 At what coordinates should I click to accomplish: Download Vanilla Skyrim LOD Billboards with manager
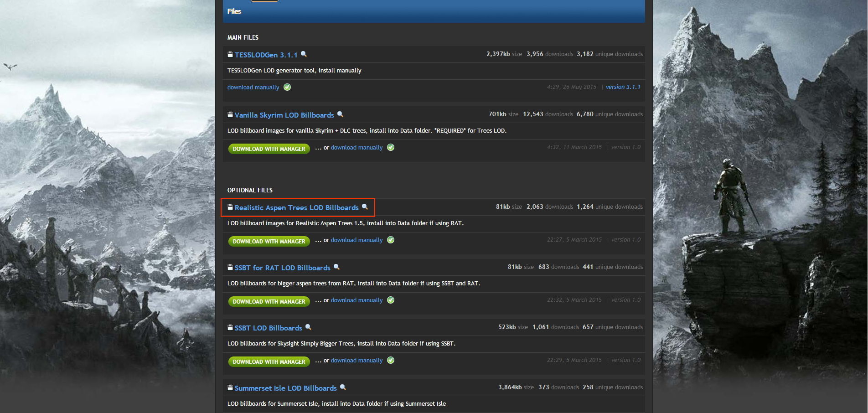click(269, 149)
